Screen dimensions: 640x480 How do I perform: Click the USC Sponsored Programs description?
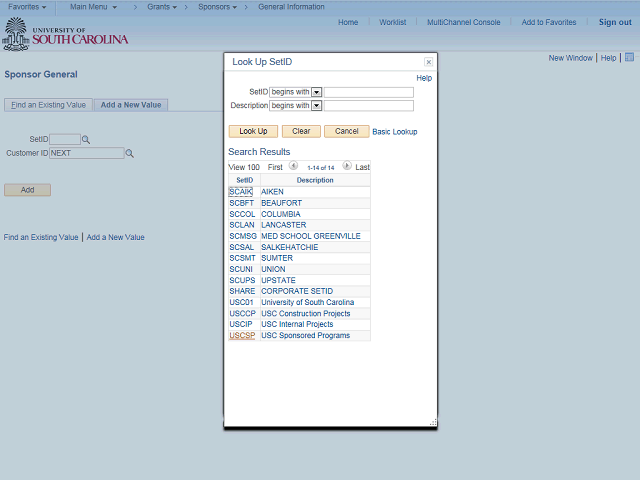click(x=306, y=336)
